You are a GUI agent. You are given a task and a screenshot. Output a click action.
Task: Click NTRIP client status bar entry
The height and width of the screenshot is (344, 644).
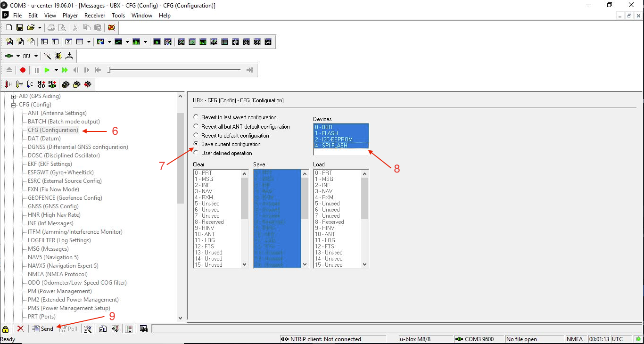pyautogui.click(x=333, y=339)
